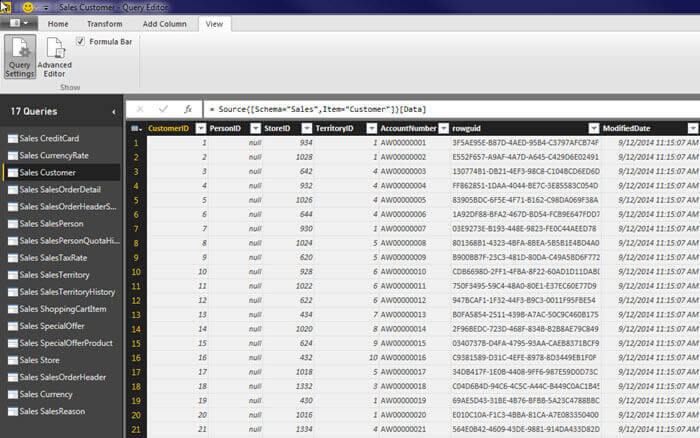
Task: Open the Add Column tab
Action: click(x=164, y=23)
